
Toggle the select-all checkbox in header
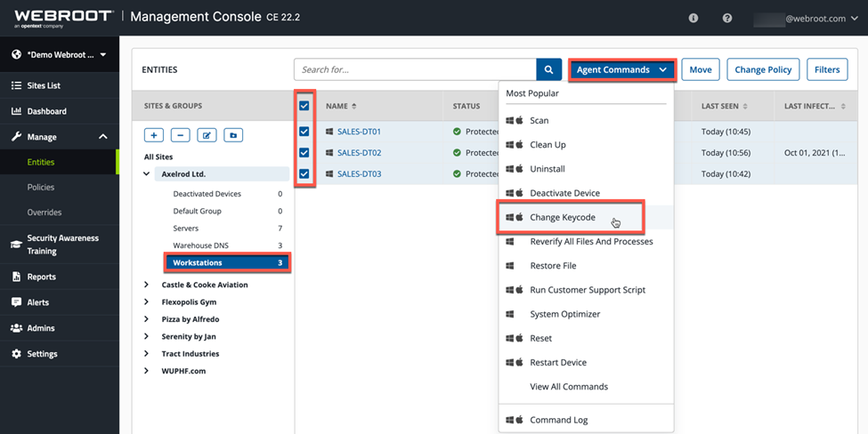click(x=304, y=106)
